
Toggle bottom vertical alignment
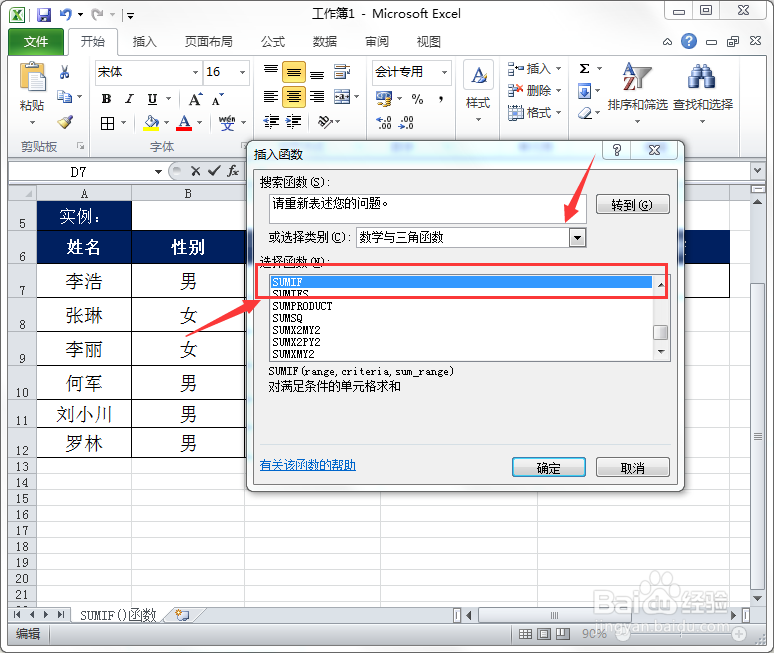[x=317, y=73]
